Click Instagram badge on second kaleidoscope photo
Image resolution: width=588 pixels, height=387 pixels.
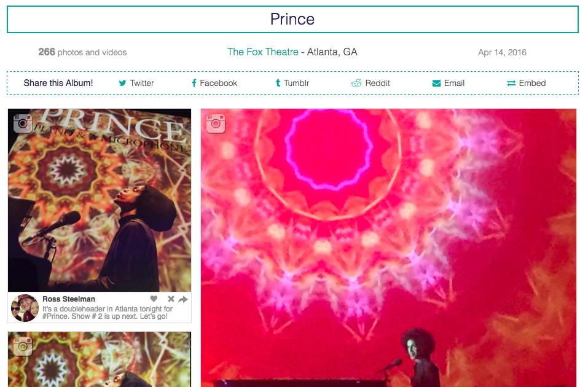pos(23,346)
